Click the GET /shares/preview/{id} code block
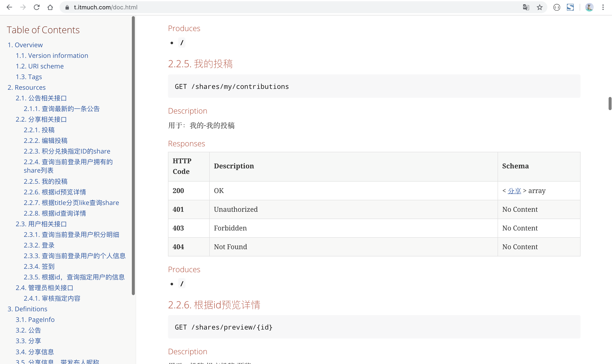612x364 pixels. click(374, 327)
